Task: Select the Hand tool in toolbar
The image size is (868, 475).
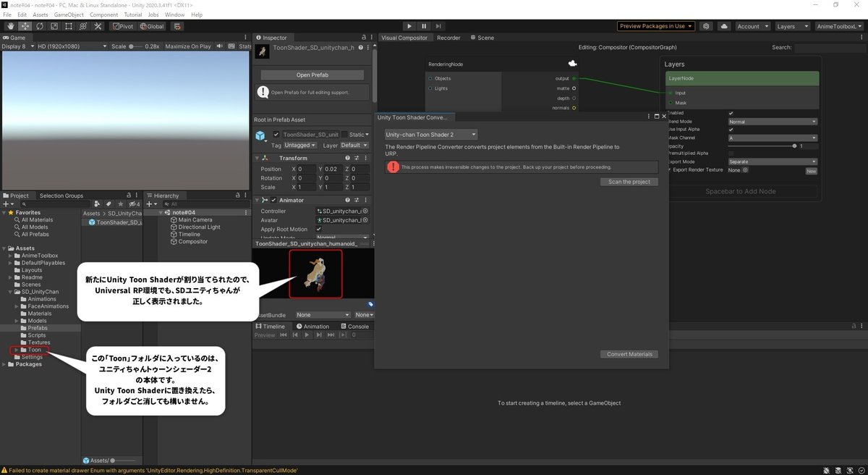Action: click(x=12, y=26)
